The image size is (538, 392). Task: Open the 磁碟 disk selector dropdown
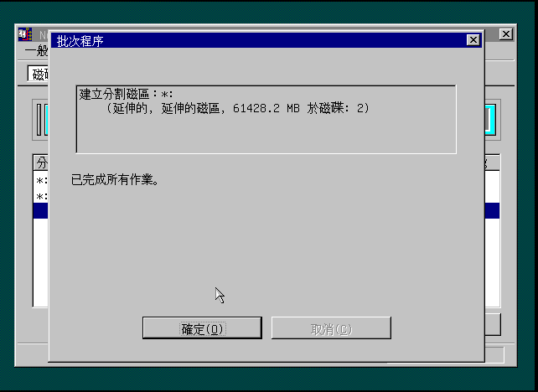pyautogui.click(x=38, y=74)
